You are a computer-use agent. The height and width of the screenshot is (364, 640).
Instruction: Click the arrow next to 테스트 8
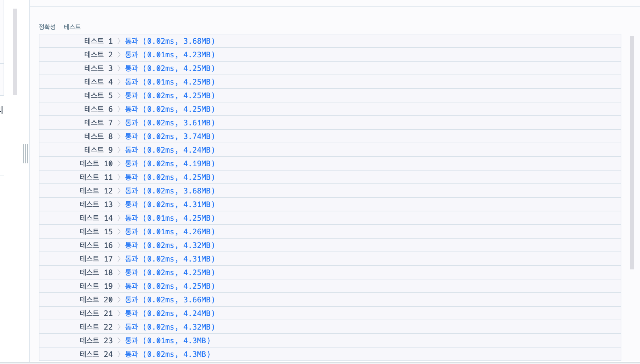pyautogui.click(x=119, y=136)
